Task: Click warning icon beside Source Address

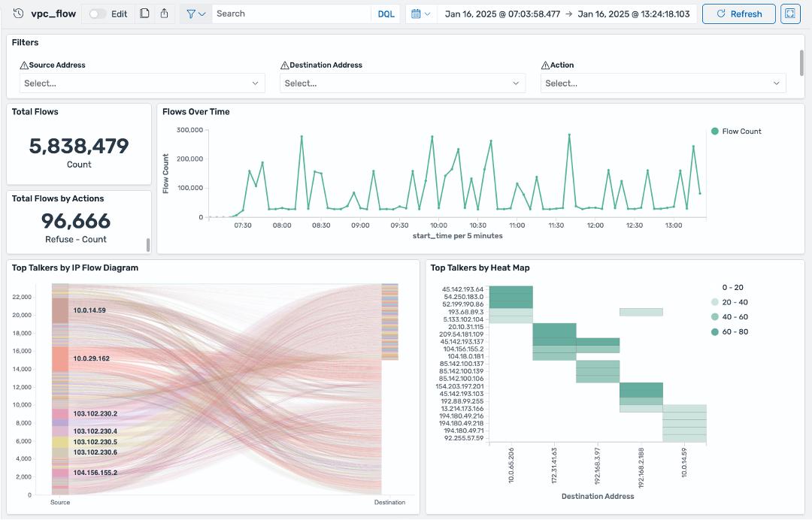Action: click(24, 65)
